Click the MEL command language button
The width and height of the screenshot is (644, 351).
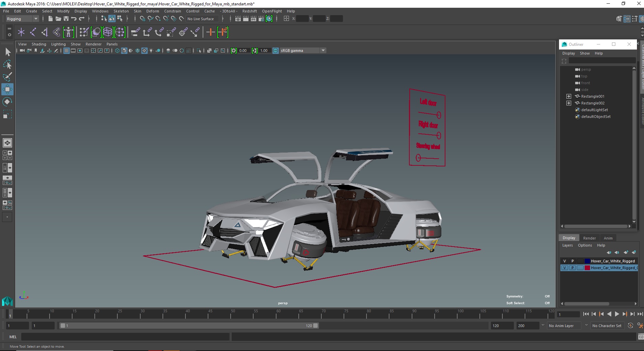(x=13, y=337)
